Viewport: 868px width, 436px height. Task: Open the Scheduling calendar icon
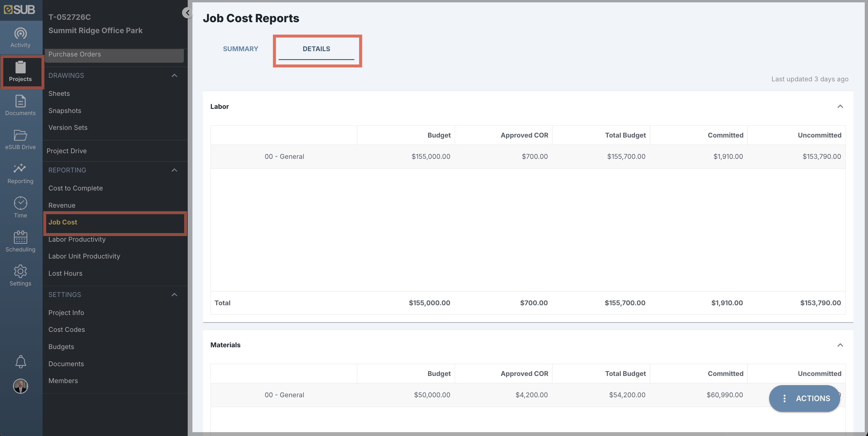(20, 237)
